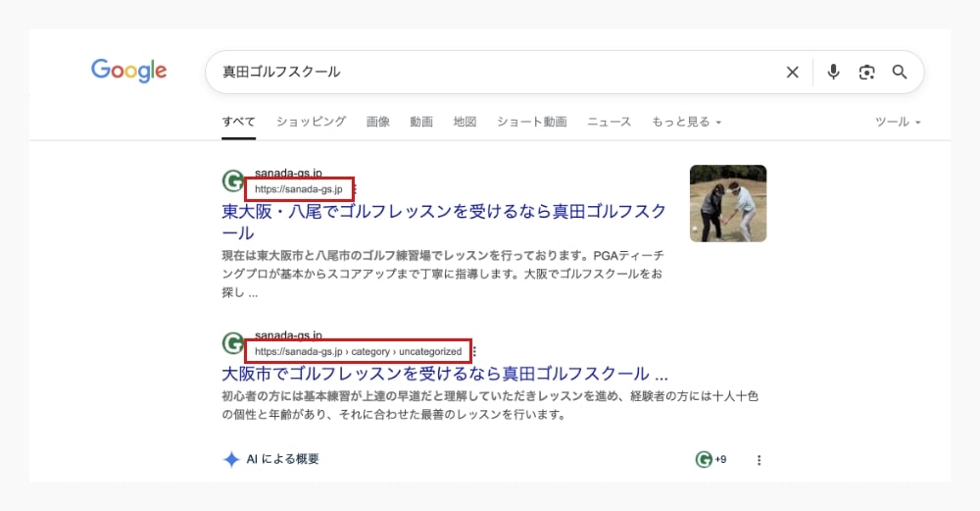
Task: Open Google Lens image search icon
Action: [x=867, y=72]
